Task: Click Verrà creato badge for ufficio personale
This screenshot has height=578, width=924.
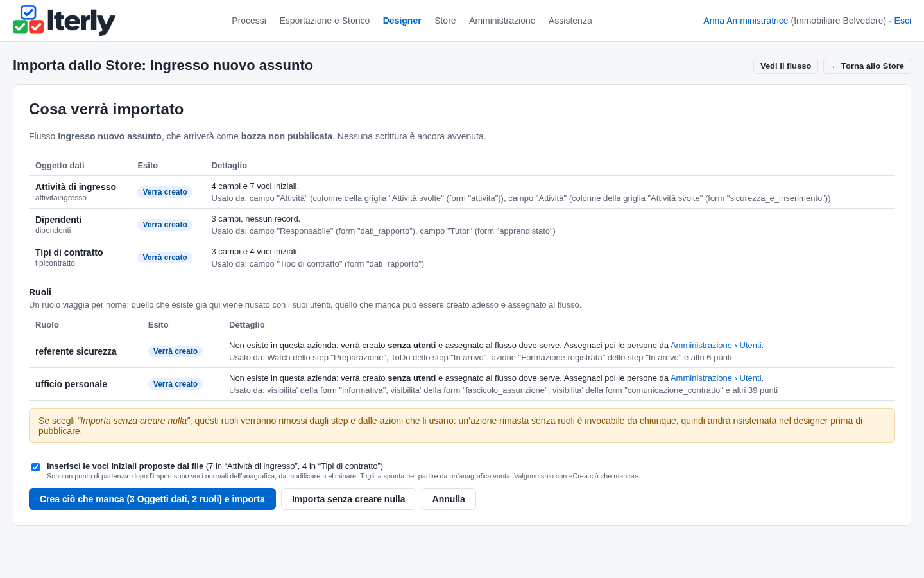Action: [x=175, y=384]
